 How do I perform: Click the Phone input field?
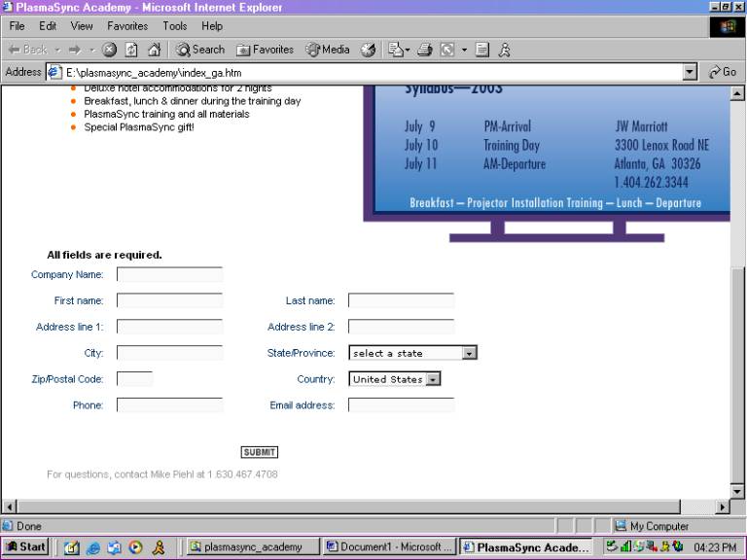coord(169,405)
